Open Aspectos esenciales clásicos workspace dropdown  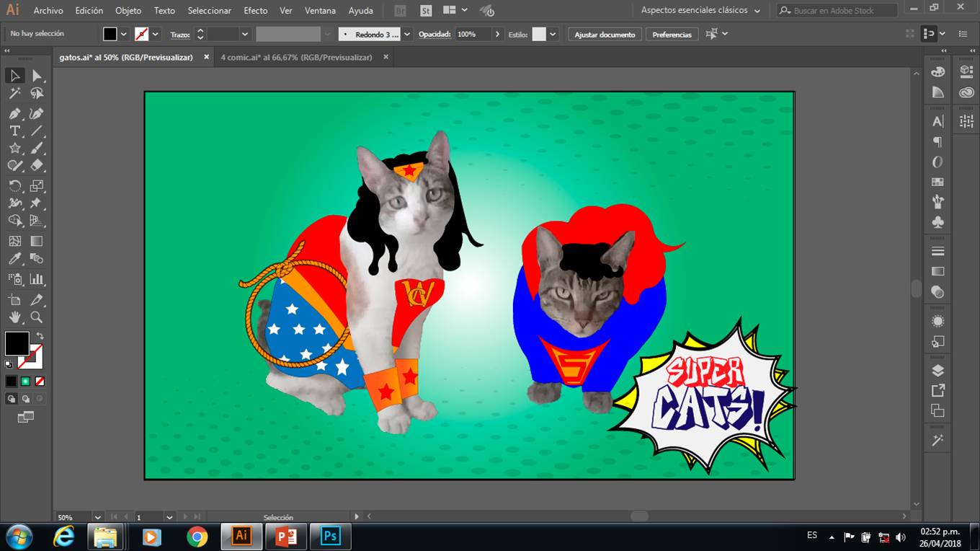[x=700, y=11]
